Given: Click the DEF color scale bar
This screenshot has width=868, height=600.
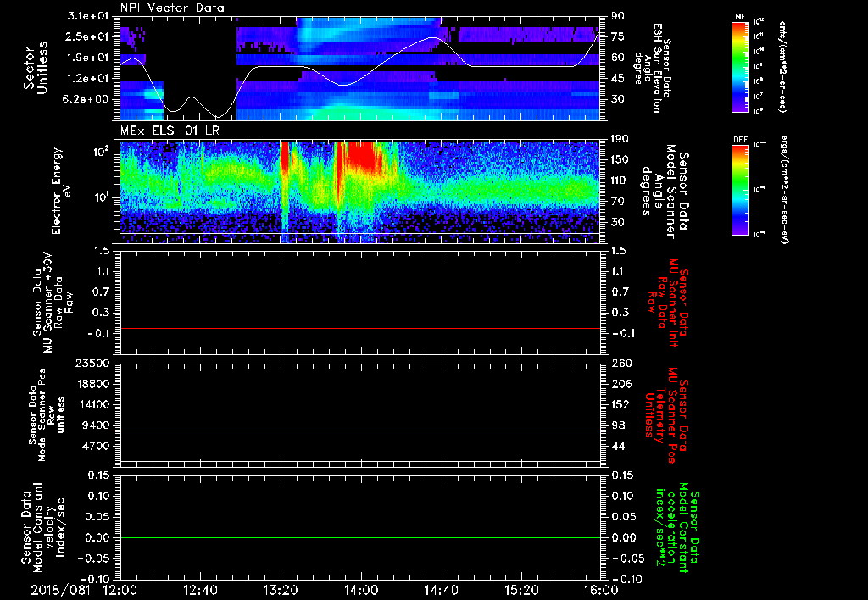Looking at the screenshot, I should click(x=740, y=191).
